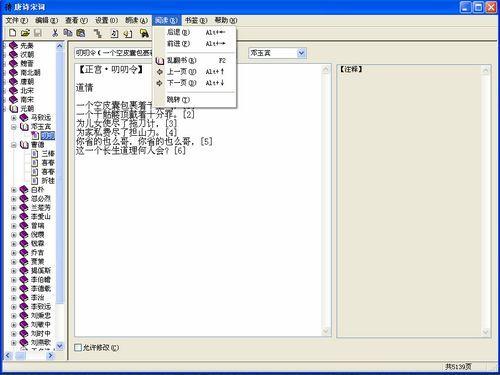
Task: Click the Open folder toolbar icon
Action: 25,33
